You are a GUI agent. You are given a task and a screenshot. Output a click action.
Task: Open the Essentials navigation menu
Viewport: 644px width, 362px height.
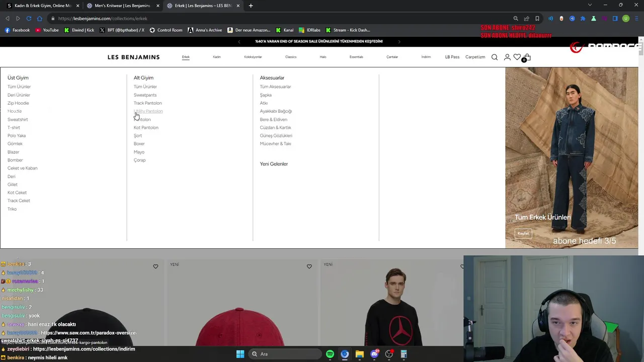[x=356, y=57]
